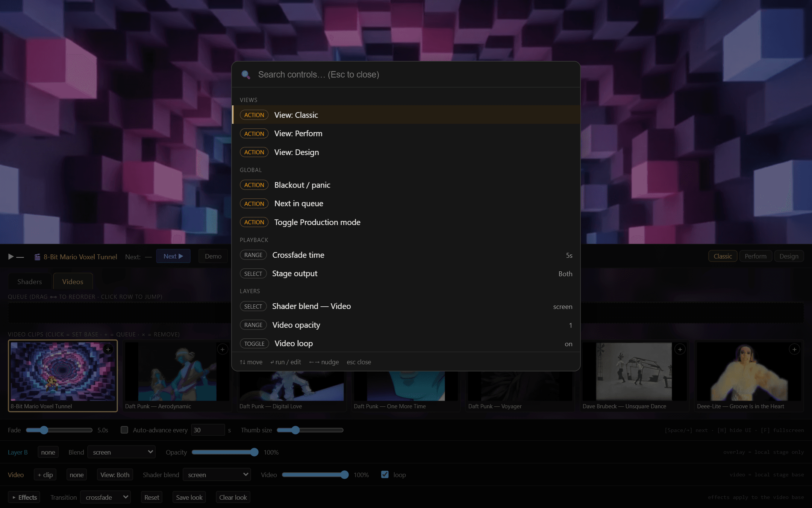Click clapperboard icon beside 8-Bit Mario title
This screenshot has width=812, height=508.
(x=37, y=257)
